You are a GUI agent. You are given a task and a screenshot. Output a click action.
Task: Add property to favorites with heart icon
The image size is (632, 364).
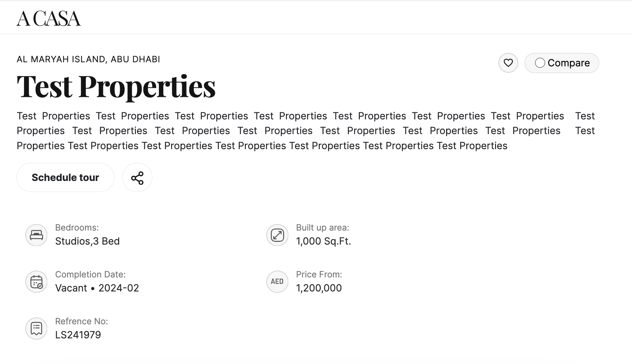pos(508,63)
